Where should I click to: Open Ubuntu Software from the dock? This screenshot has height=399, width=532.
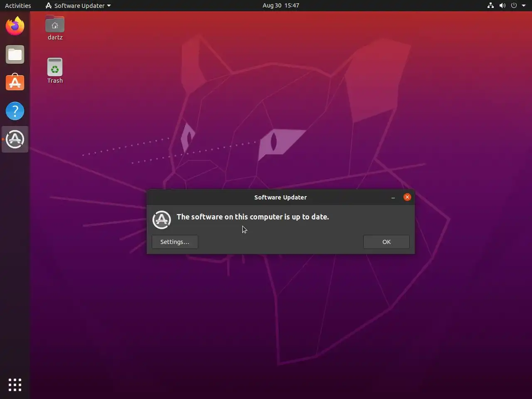(15, 82)
